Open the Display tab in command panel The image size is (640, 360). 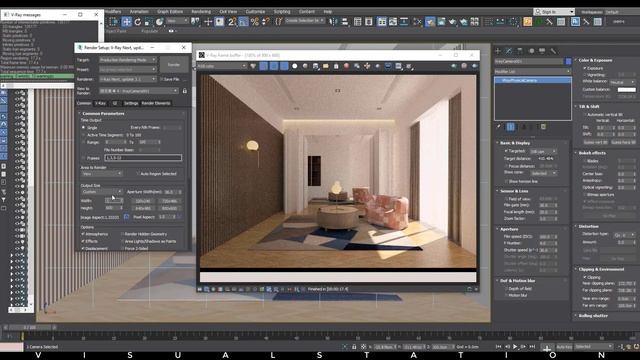pyautogui.click(x=542, y=51)
